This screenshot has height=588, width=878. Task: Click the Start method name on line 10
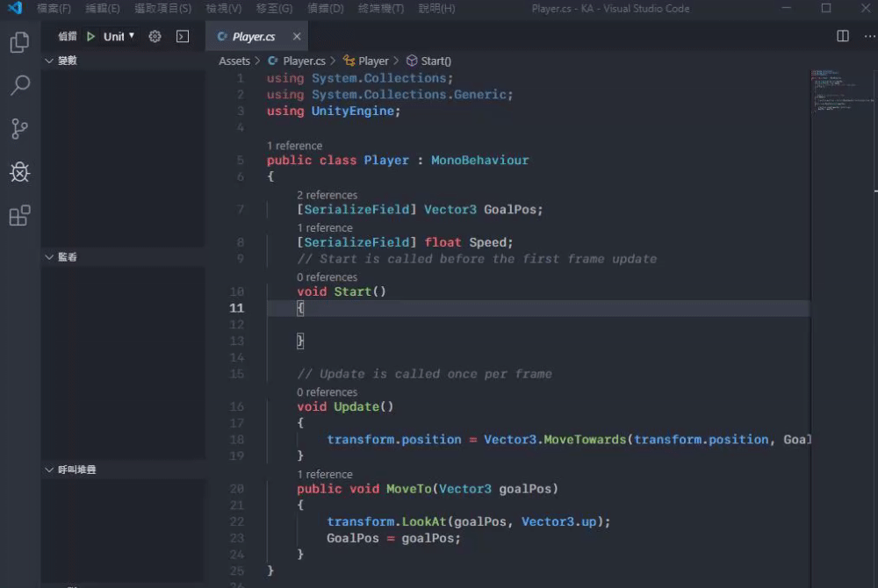point(353,291)
